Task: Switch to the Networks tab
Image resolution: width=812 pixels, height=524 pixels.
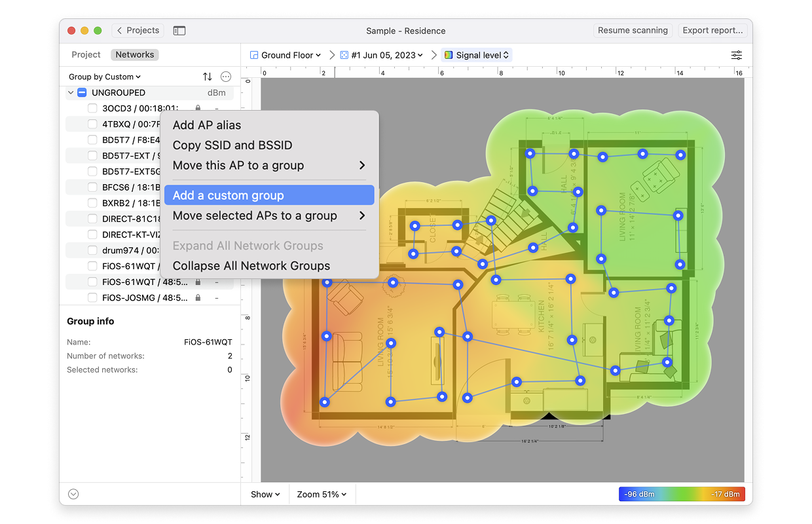Action: click(135, 55)
